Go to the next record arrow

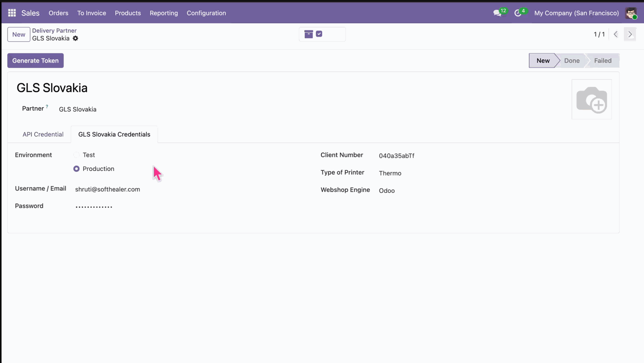tap(630, 34)
